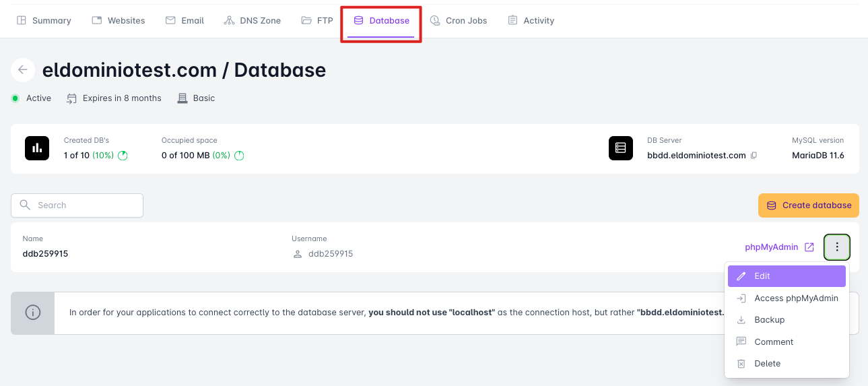Open the phpMyAdmin link for ddb259915
This screenshot has height=386, width=868.
[771, 247]
